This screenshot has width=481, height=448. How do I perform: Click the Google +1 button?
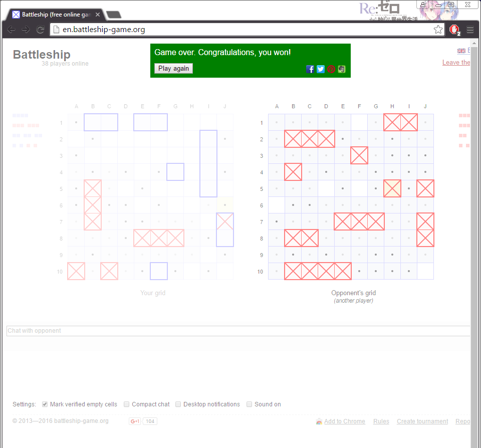point(135,421)
